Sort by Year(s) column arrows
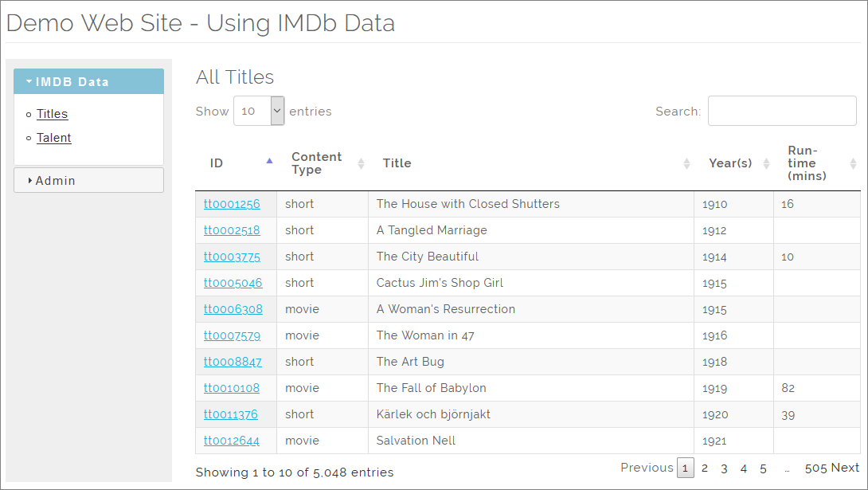The height and width of the screenshot is (490, 868). tap(766, 163)
